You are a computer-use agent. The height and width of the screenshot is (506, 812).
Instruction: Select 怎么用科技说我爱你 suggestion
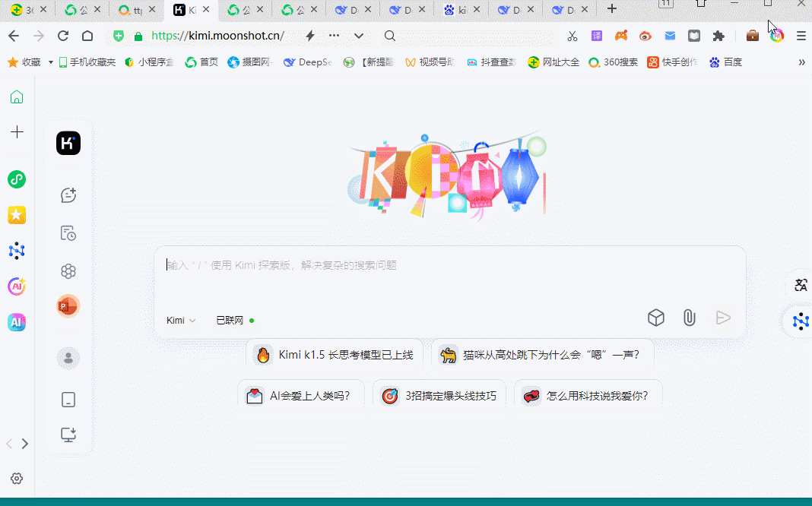[x=588, y=396]
